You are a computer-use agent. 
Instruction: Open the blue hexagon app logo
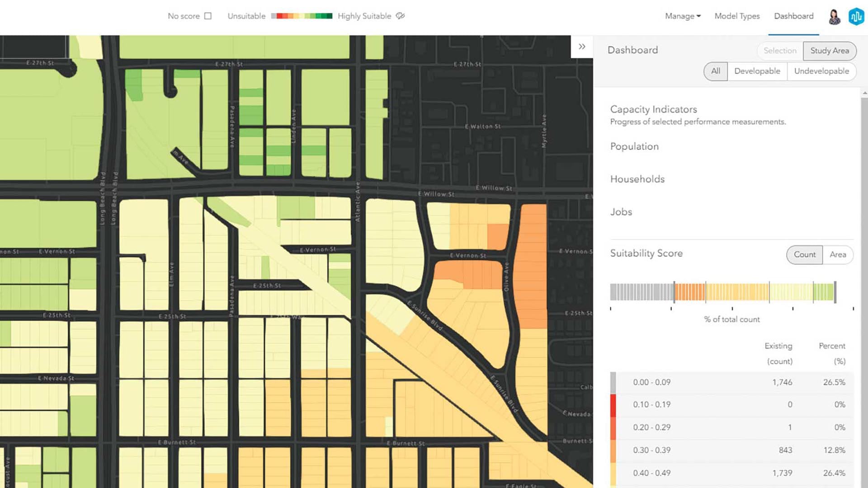tap(856, 17)
